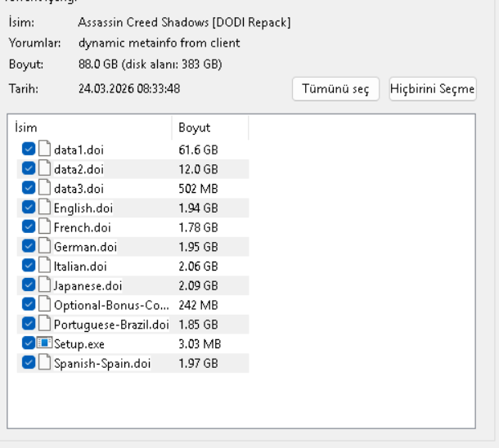Click the 502 MB size value
This screenshot has height=448, width=499.
coord(198,189)
